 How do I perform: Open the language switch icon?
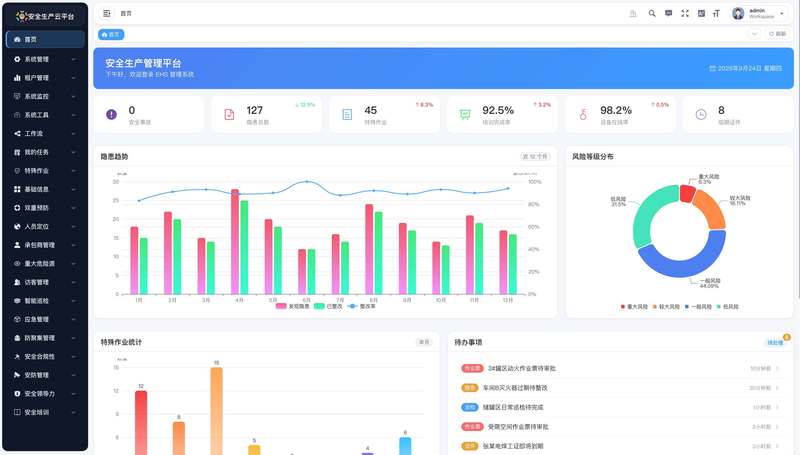click(x=701, y=13)
